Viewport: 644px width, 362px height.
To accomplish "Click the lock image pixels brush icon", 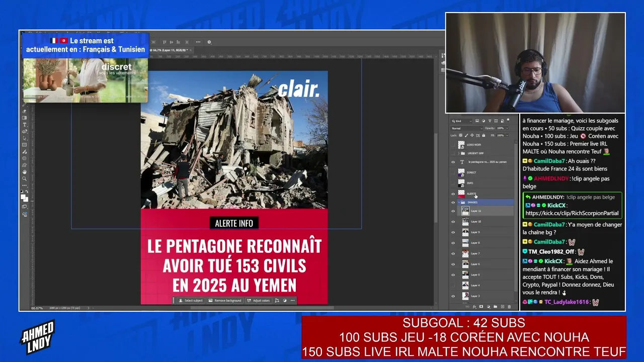I will [x=466, y=135].
